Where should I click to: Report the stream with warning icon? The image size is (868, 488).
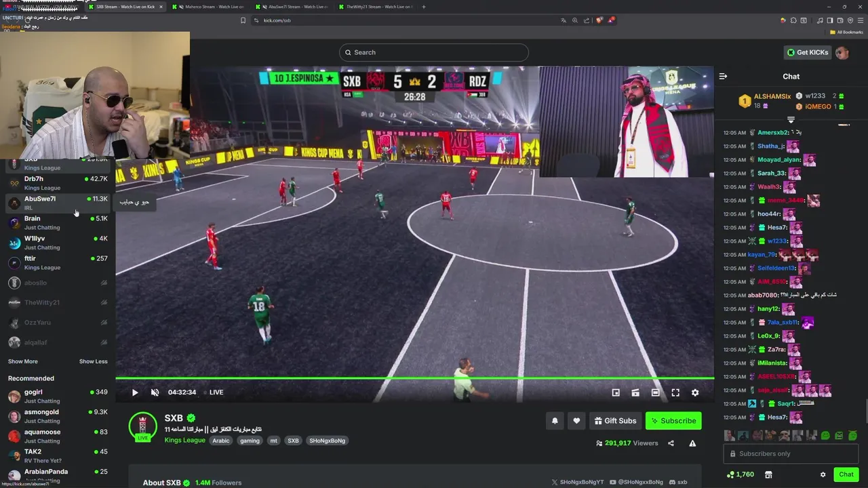click(692, 443)
